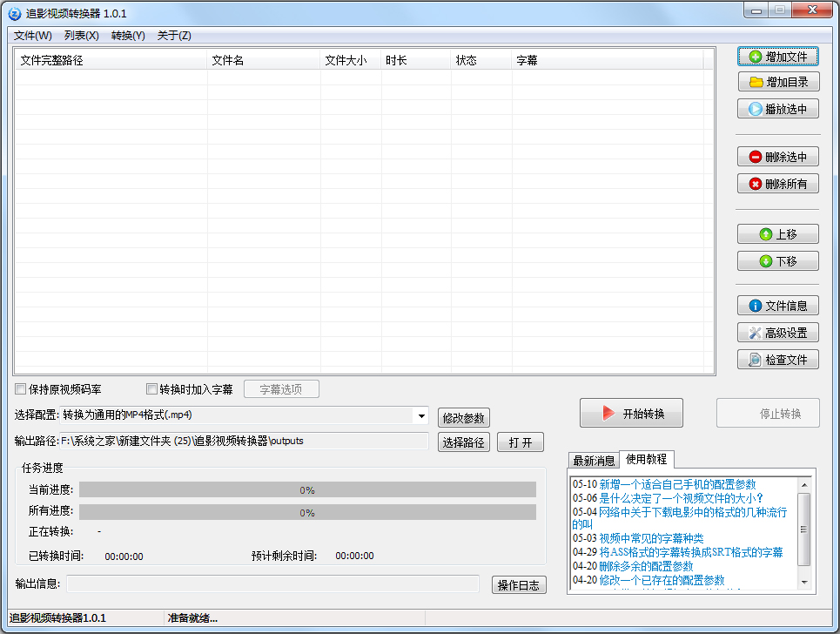Viewport: 840px width, 634px height.
Task: Open 高级设置 tools icon button
Action: click(x=778, y=333)
